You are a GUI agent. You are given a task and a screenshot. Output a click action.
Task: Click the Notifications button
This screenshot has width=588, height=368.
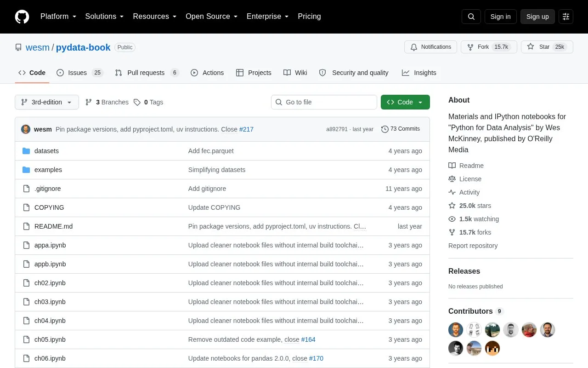coord(431,47)
